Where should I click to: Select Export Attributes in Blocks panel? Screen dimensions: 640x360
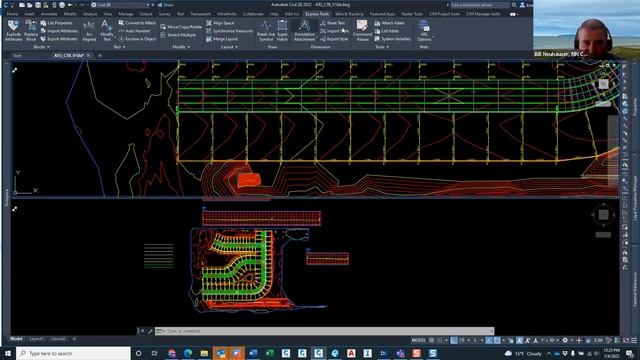coord(59,39)
